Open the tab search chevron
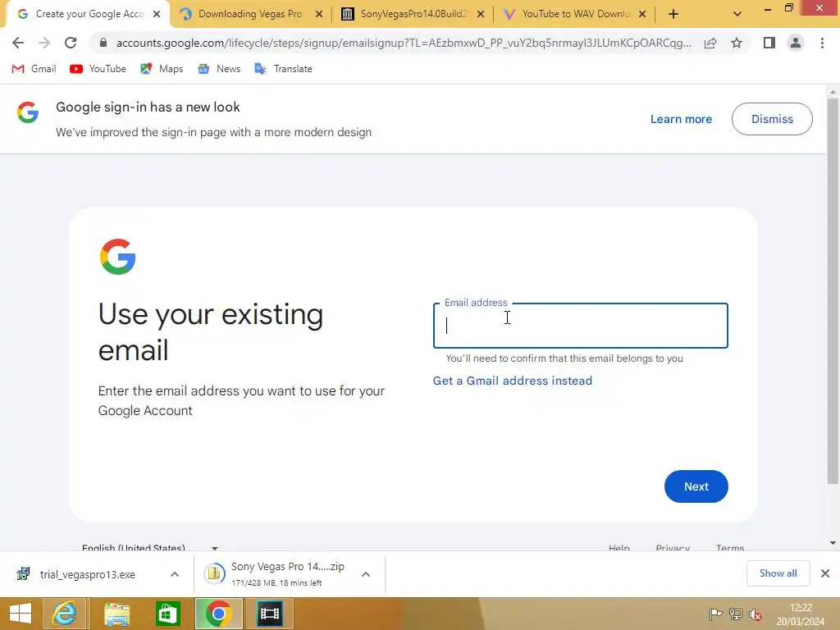 pos(737,14)
